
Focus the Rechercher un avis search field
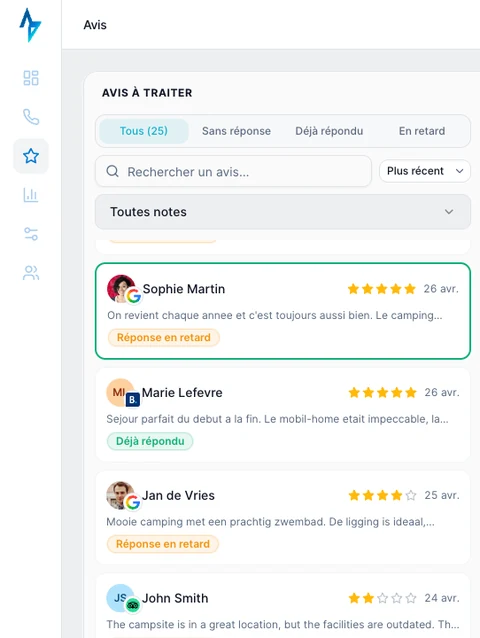point(233,171)
